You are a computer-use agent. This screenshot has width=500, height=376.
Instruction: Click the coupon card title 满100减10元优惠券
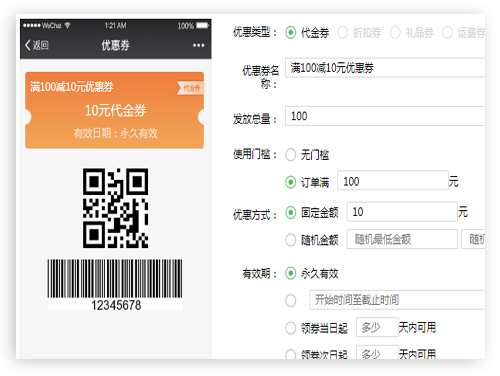[72, 87]
